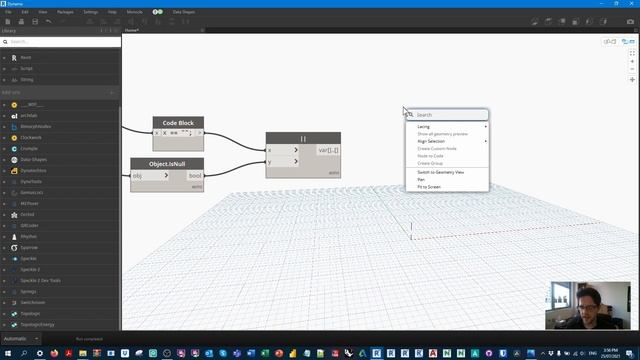
Task: Click the pan cross icon
Action: pos(632,80)
